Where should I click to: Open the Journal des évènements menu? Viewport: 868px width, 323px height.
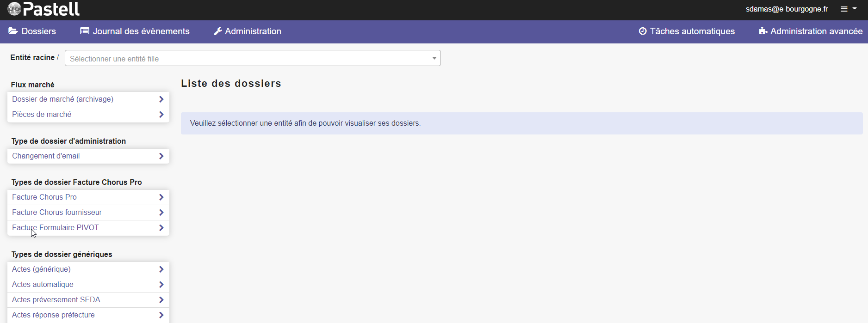click(x=141, y=31)
